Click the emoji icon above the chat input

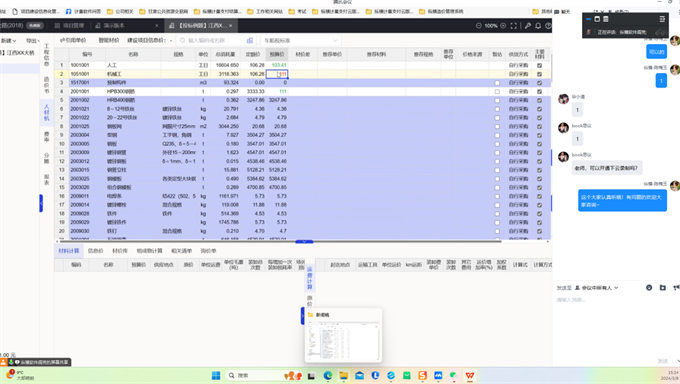(649, 288)
